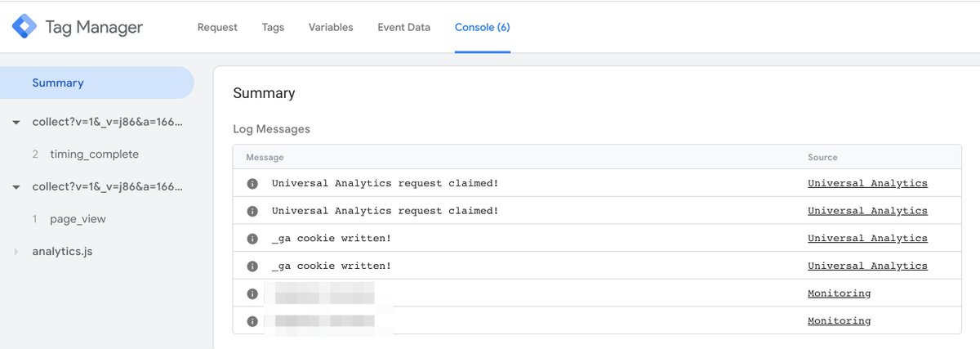Click the Message column header

coord(265,157)
